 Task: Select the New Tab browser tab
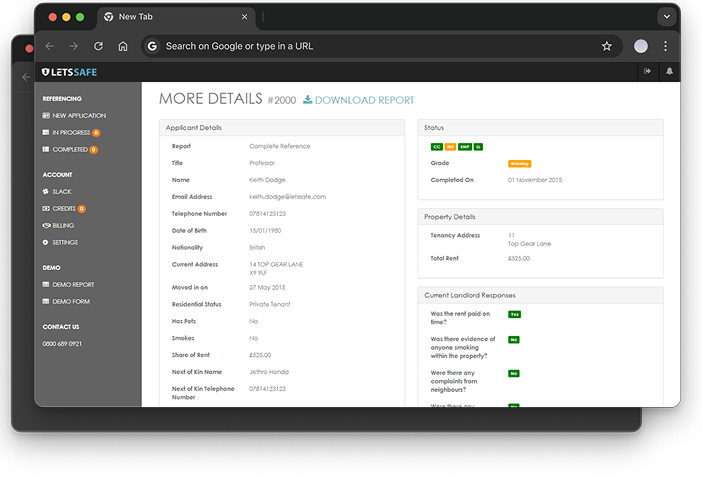click(176, 17)
